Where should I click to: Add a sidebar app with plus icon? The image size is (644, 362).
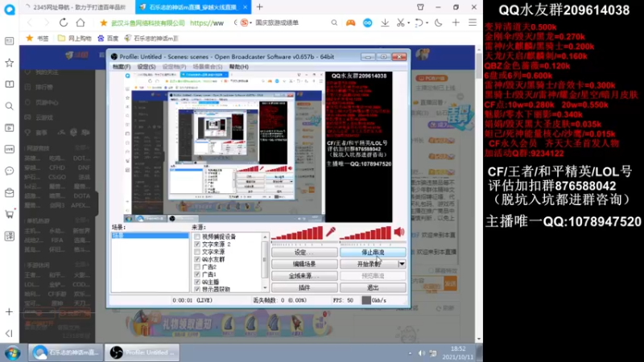point(9,312)
